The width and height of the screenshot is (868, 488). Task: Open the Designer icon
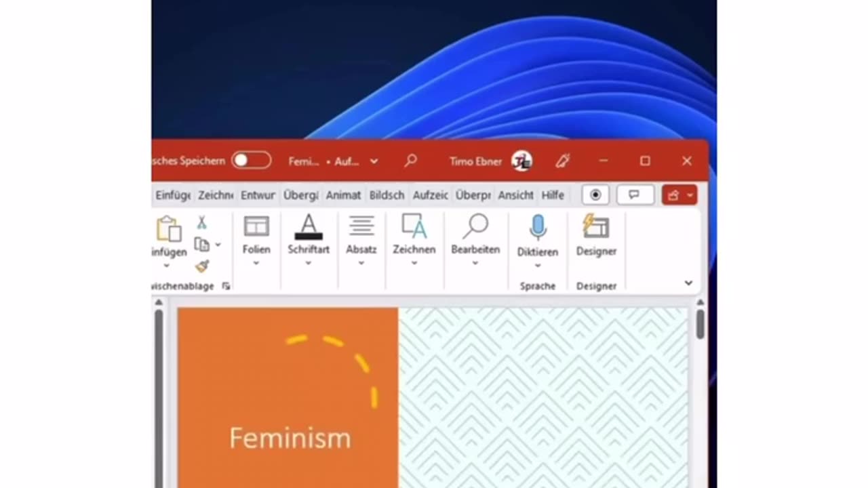[596, 227]
